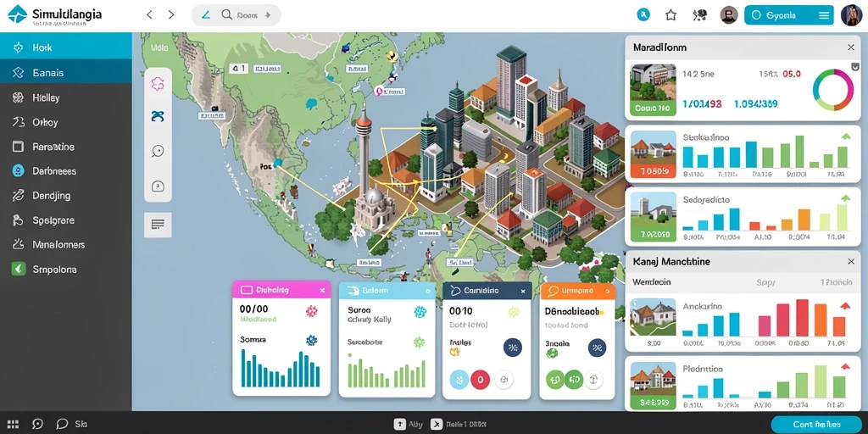Open the chat bubble icon in bottom bar
The height and width of the screenshot is (434, 868).
pos(62,424)
